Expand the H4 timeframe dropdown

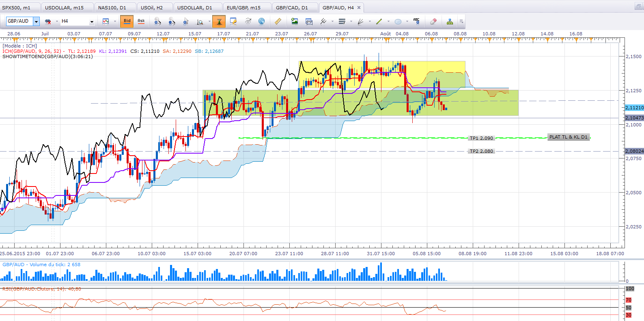coord(92,21)
